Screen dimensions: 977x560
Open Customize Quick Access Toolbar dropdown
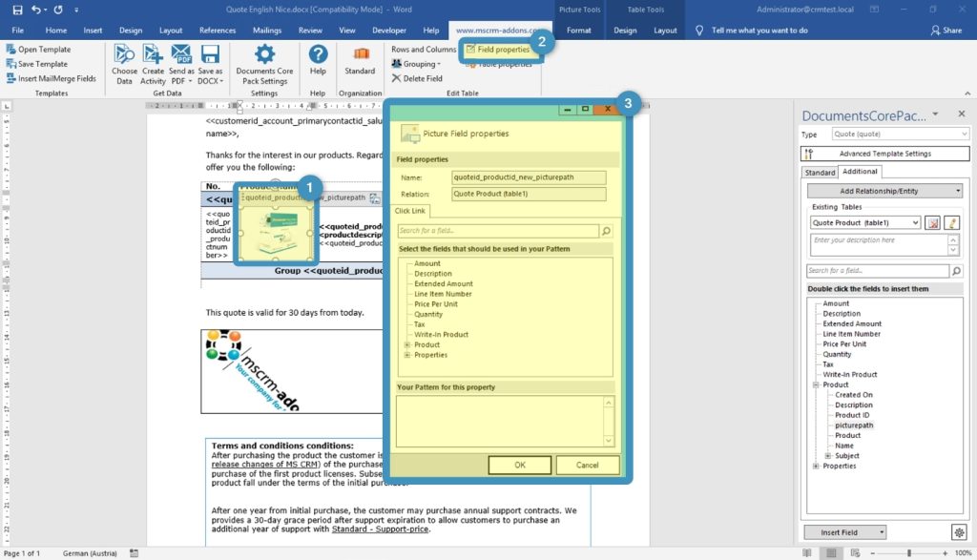[x=76, y=10]
